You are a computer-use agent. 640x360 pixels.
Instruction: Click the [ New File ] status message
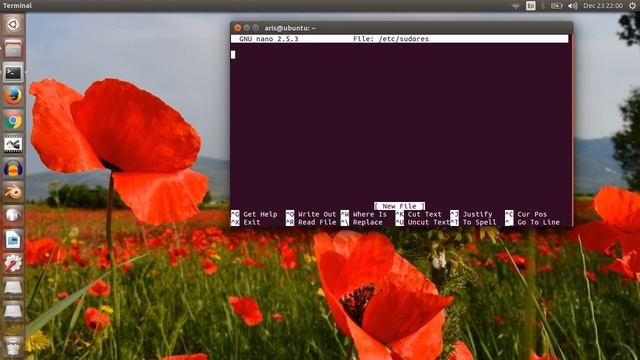tap(399, 206)
